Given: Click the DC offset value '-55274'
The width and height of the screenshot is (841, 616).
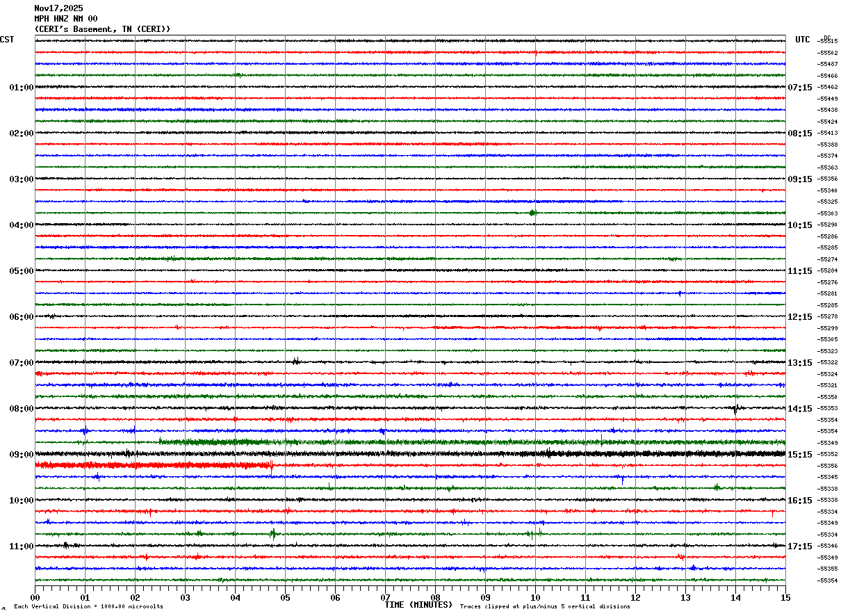Looking at the screenshot, I should (x=827, y=259).
